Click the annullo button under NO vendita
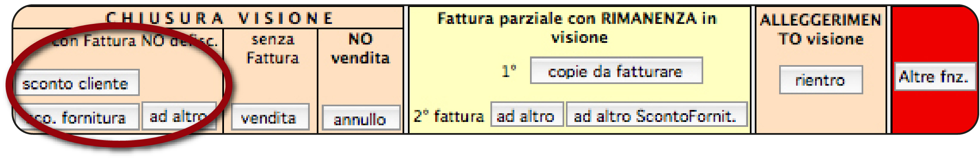980x159 pixels. pyautogui.click(x=361, y=119)
